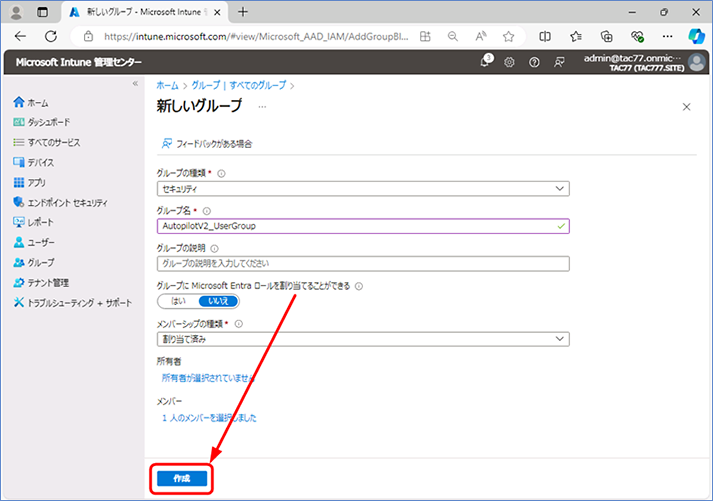The image size is (713, 501).
Task: Open the メンバーシップの種類 dropdown
Action: (363, 339)
